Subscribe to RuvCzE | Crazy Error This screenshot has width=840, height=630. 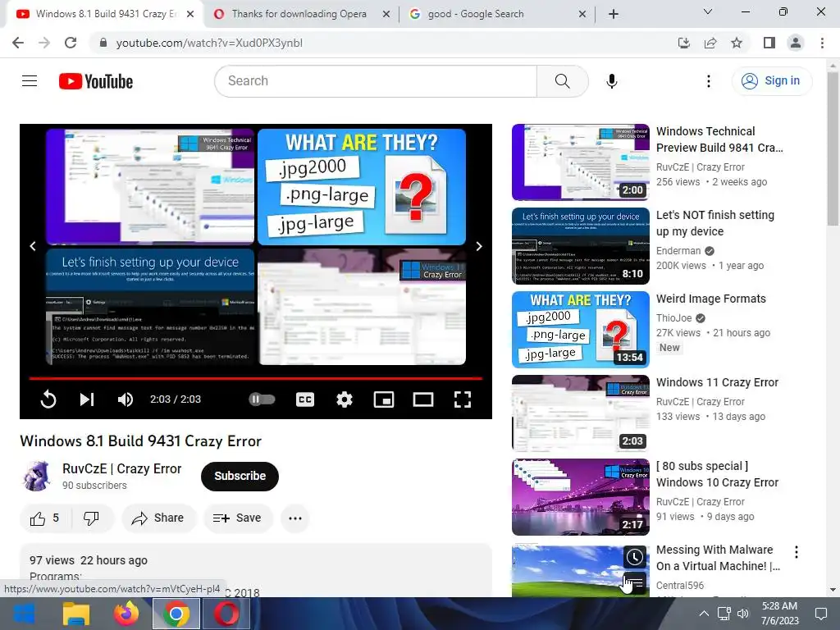(x=240, y=476)
